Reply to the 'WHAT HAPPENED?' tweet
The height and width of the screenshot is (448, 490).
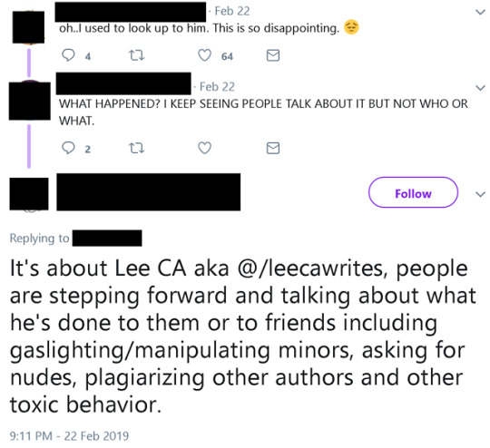[68, 148]
